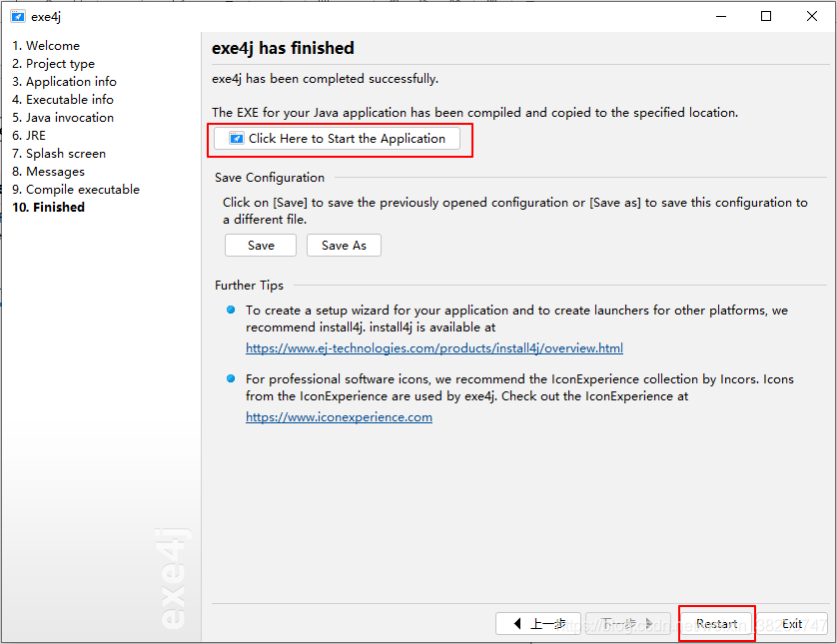Click 'exe4j has been completed successfully.' text
The width and height of the screenshot is (837, 644).
pos(325,79)
